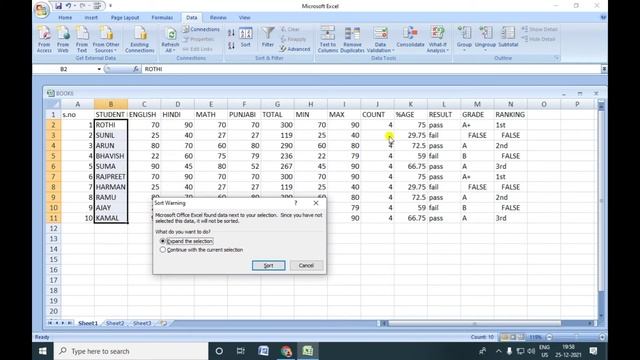The image size is (640, 360).
Task: Click Cancel in Sort Warning dialog
Action: pyautogui.click(x=306, y=265)
